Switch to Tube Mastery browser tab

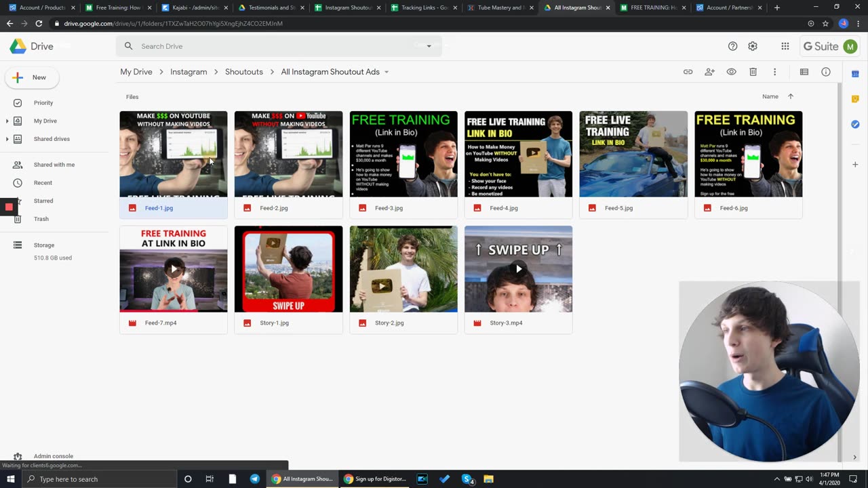[500, 7]
